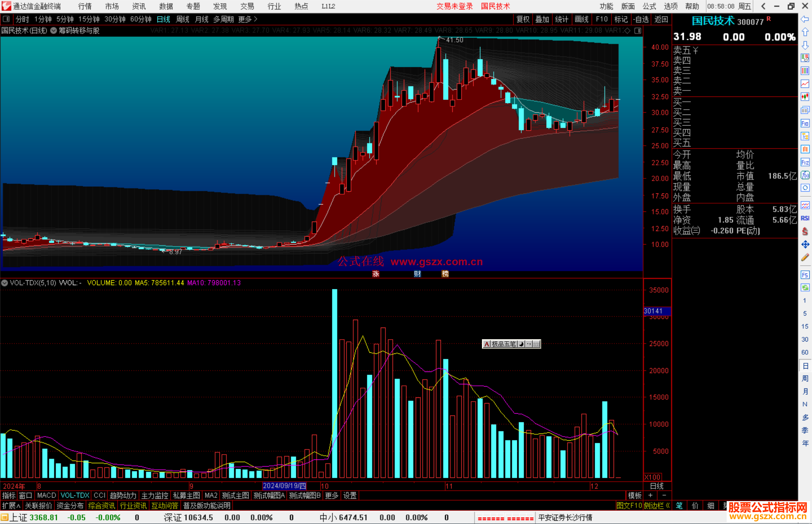This screenshot has height=524, width=812.
Task: Click the four-way move arrows icon
Action: point(805,245)
